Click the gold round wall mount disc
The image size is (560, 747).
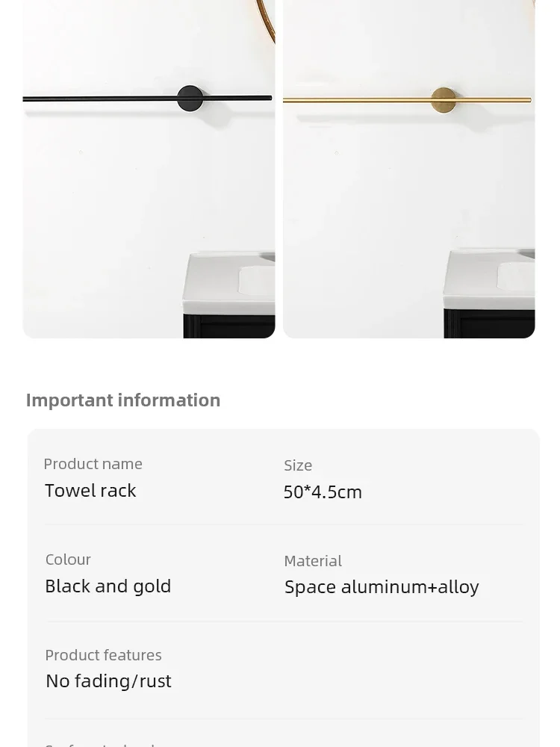pos(444,100)
